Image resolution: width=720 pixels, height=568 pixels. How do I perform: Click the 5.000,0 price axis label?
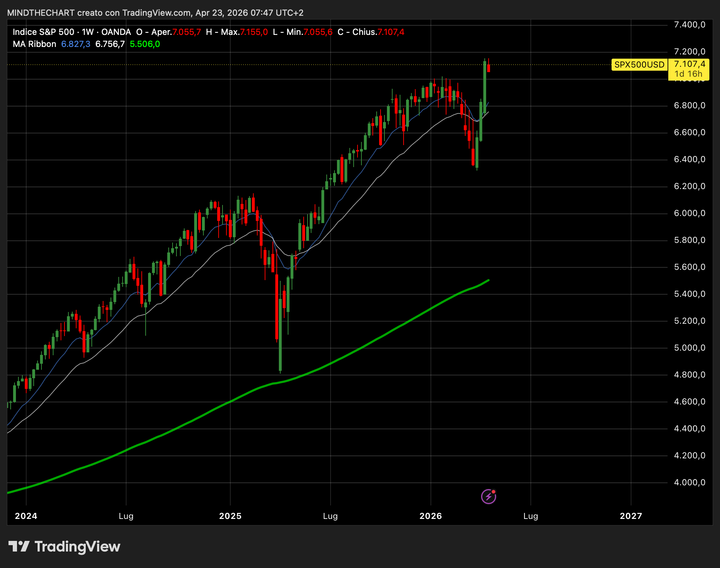click(x=690, y=348)
